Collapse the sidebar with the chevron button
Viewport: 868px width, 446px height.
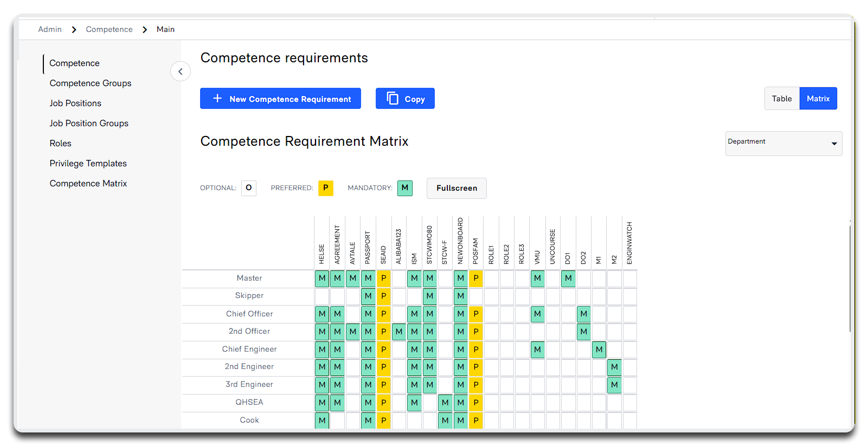point(180,72)
